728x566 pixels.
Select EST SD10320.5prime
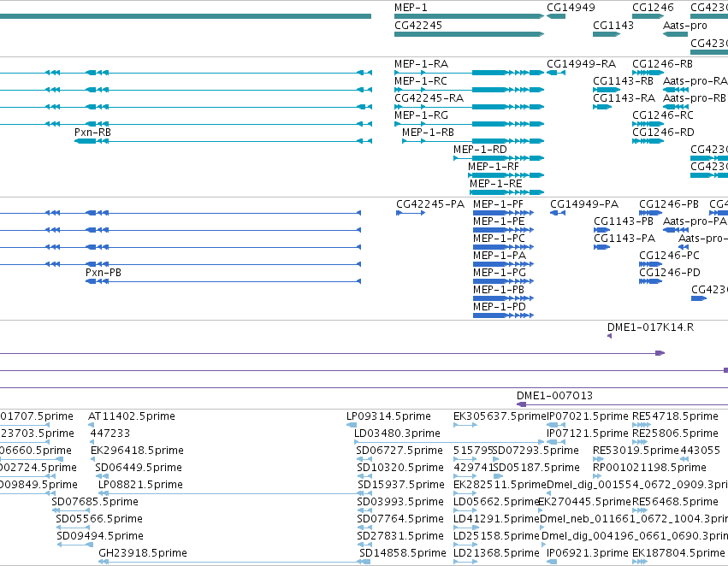(x=400, y=469)
